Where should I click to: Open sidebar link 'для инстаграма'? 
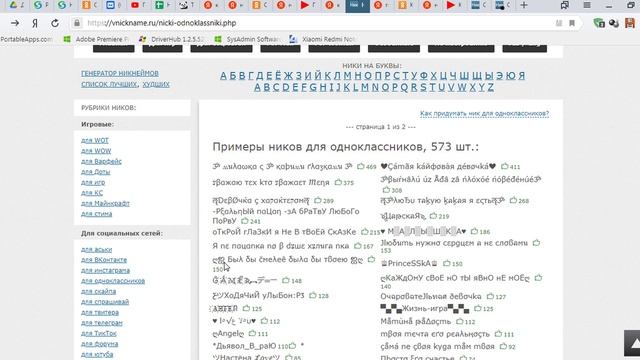(105, 271)
